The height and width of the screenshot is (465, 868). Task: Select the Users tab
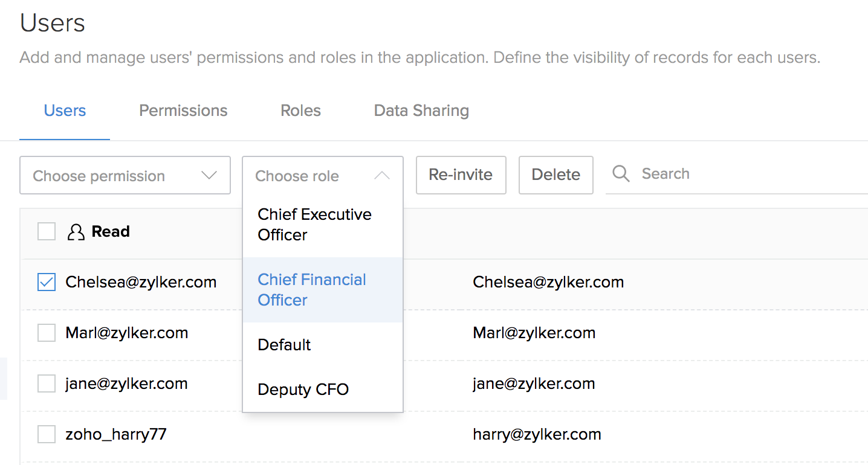65,111
